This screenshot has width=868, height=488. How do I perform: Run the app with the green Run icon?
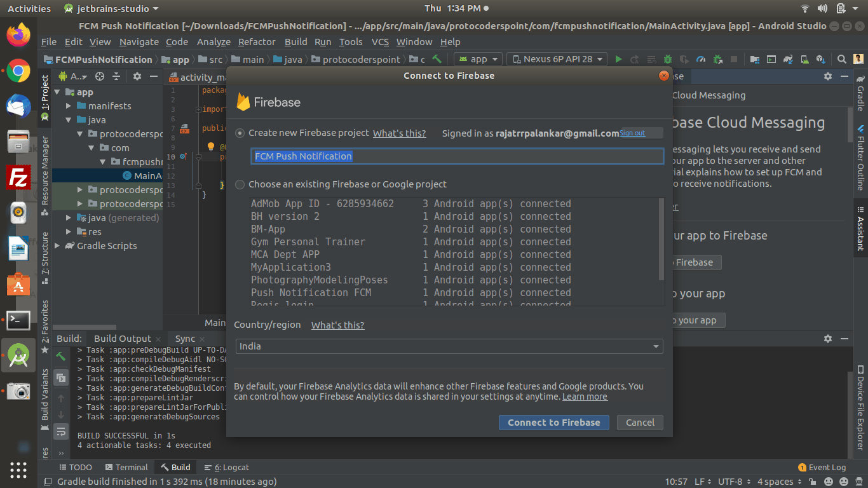(618, 58)
